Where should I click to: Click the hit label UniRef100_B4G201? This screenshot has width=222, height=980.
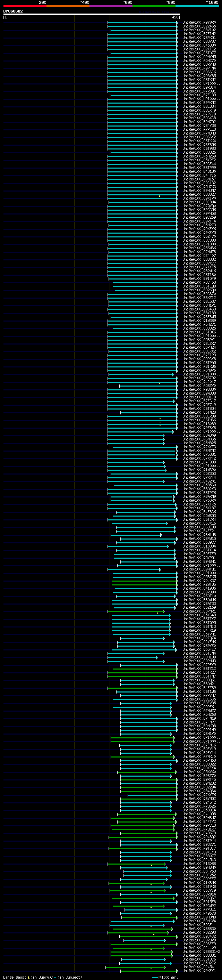[x=199, y=481]
